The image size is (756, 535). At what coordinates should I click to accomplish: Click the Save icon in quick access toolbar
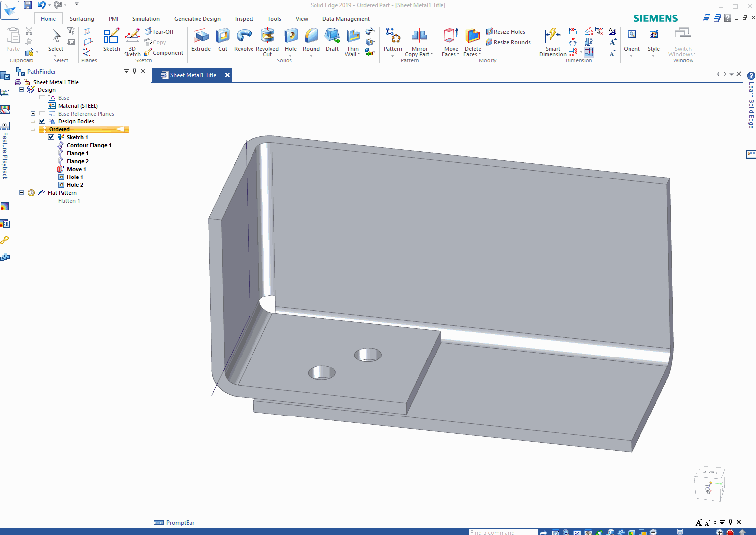28,5
